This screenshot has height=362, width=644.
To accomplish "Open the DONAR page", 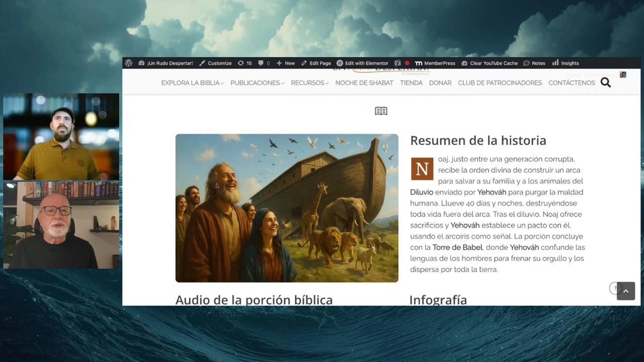I will [440, 83].
